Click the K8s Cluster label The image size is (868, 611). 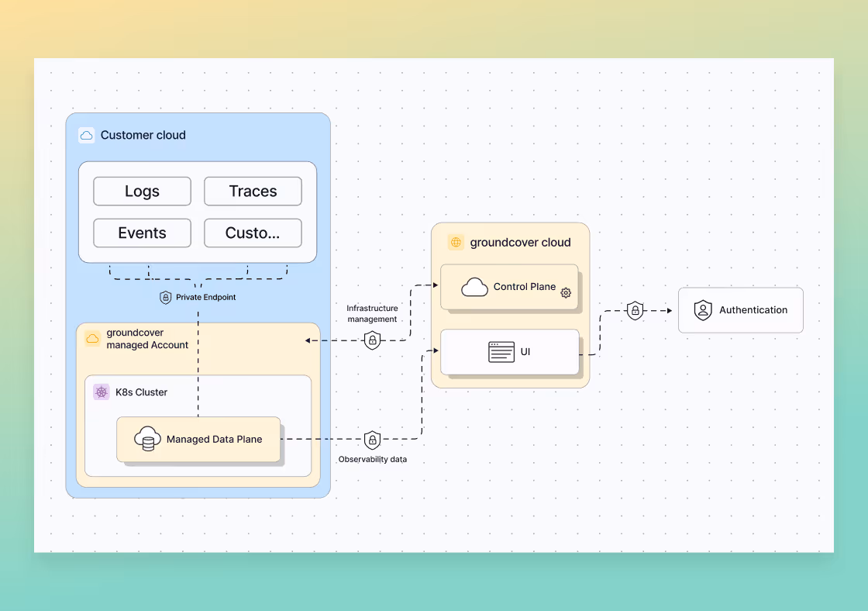[141, 392]
